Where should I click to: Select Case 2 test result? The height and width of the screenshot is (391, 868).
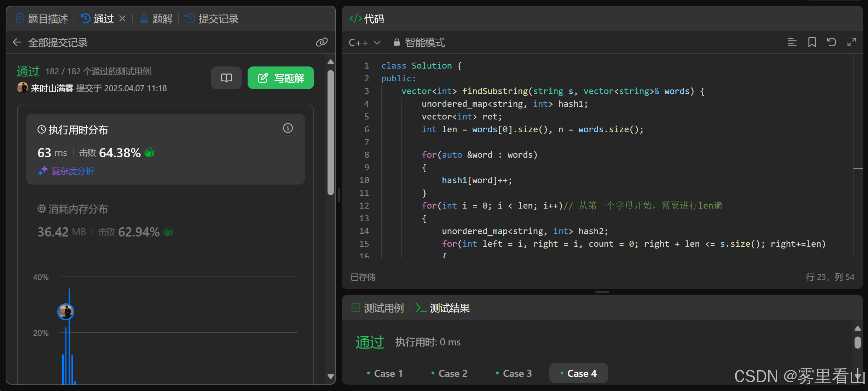click(x=449, y=373)
